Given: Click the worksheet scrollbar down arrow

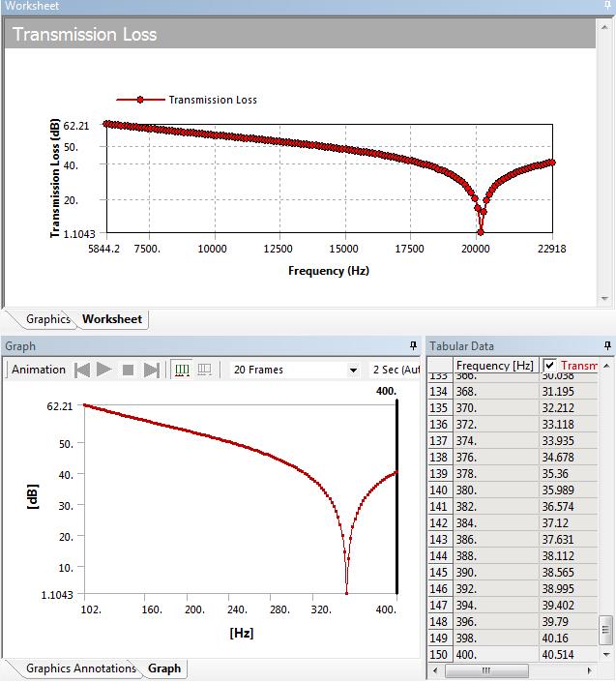Looking at the screenshot, I should 604,299.
